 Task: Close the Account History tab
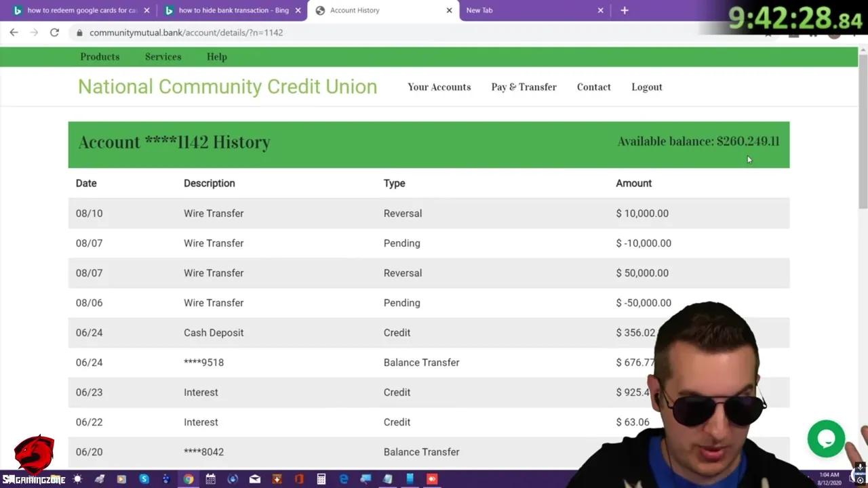tap(449, 10)
